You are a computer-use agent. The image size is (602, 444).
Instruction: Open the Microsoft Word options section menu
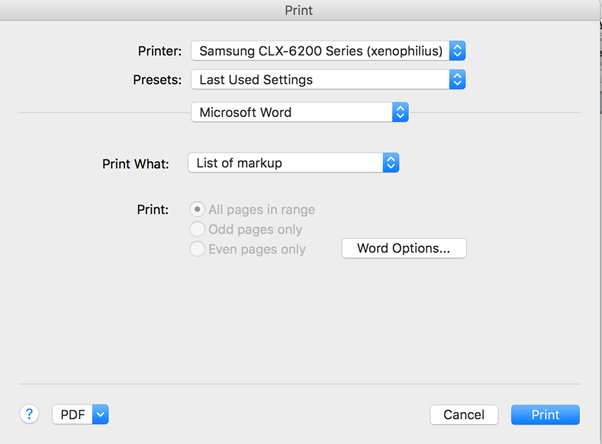tap(292, 112)
